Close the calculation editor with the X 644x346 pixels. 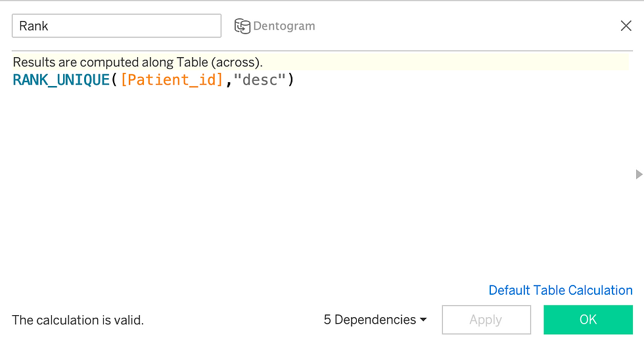[x=626, y=26]
